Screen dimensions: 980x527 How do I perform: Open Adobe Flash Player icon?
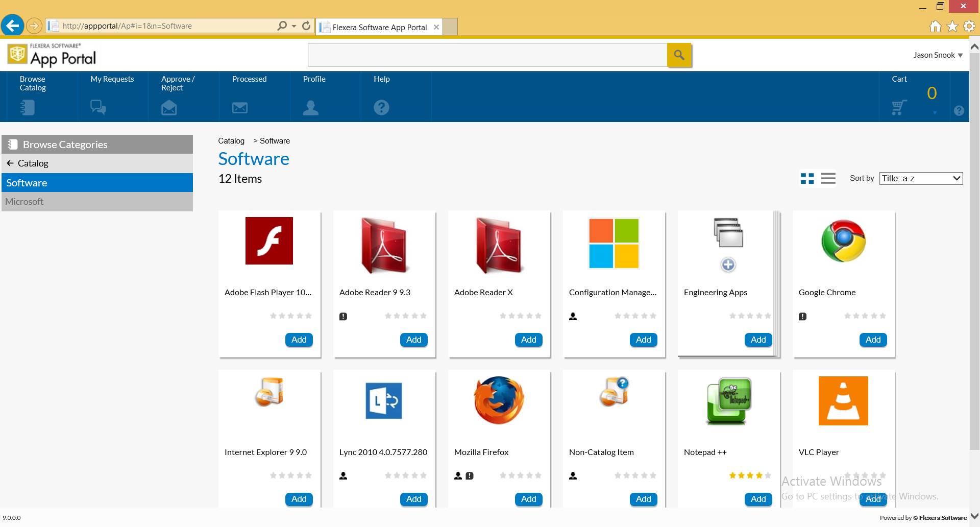coord(269,241)
